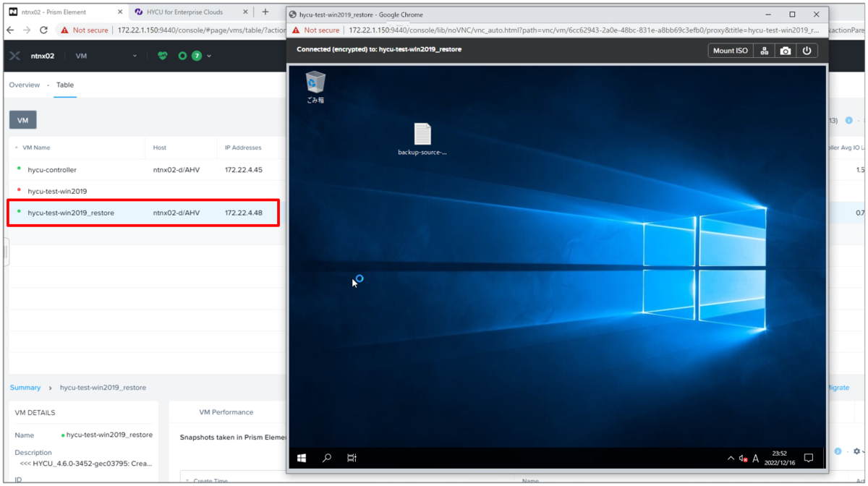Click the blue next-page arrow in Prism table
Image resolution: width=868 pixels, height=486 pixels.
click(848, 120)
